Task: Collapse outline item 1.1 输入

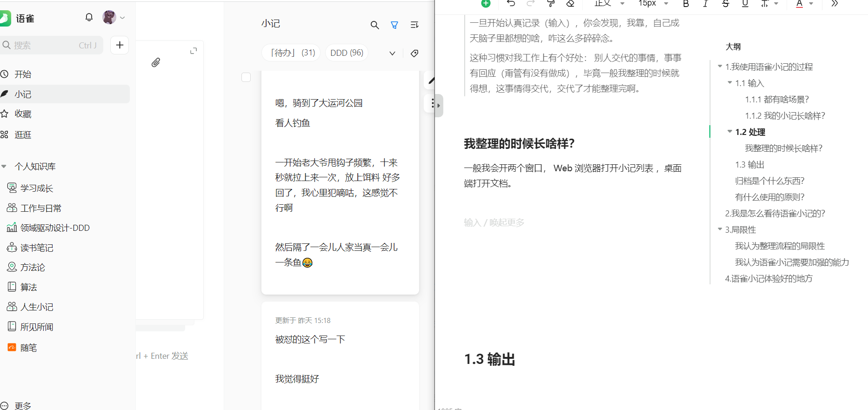Action: [730, 82]
